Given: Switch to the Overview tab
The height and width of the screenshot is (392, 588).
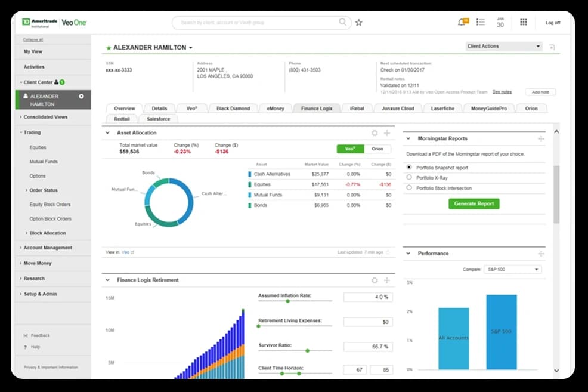Looking at the screenshot, I should click(x=125, y=109).
